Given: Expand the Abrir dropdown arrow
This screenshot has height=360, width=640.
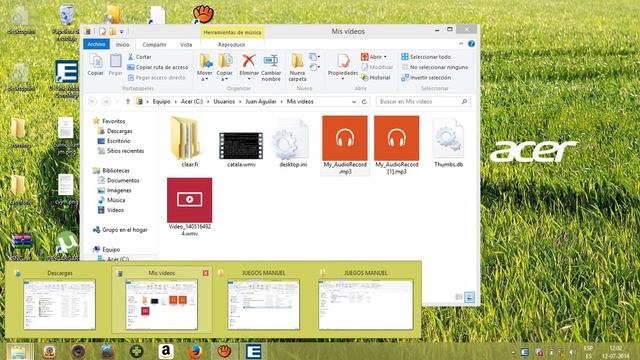Looking at the screenshot, I should pyautogui.click(x=385, y=57).
